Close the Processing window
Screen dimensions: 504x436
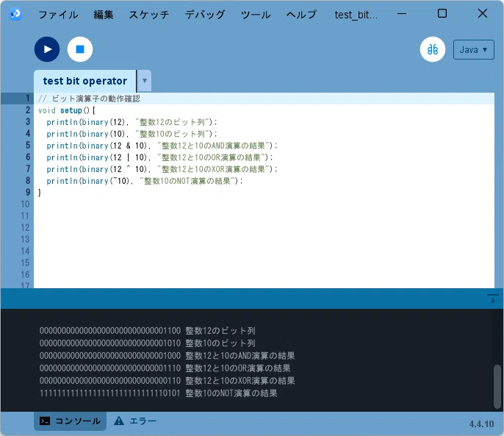pyautogui.click(x=483, y=13)
